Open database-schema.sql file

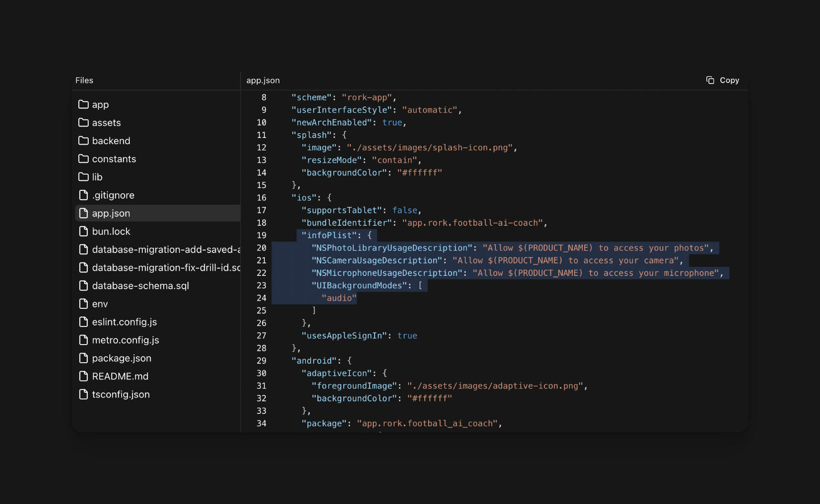(158, 285)
